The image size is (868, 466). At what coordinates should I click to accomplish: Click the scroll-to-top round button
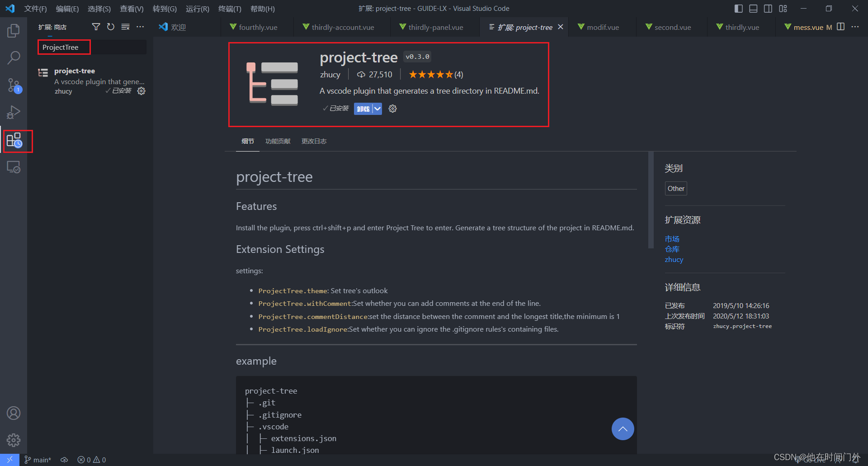pyautogui.click(x=623, y=429)
